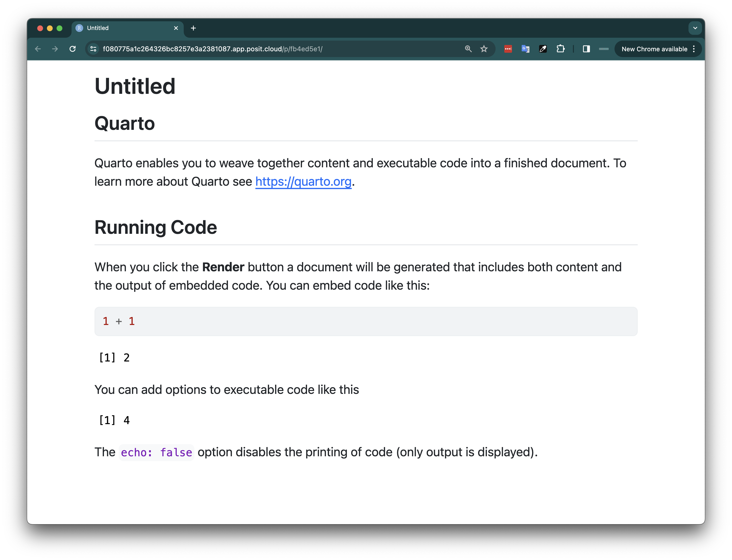Viewport: 732px width, 560px height.
Task: Activate the eyedropper color picker extension
Action: click(543, 49)
